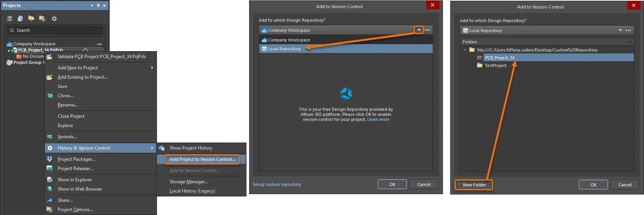Click the Project Releaser icon
Screen dimensions: 644x215
click(x=50, y=168)
